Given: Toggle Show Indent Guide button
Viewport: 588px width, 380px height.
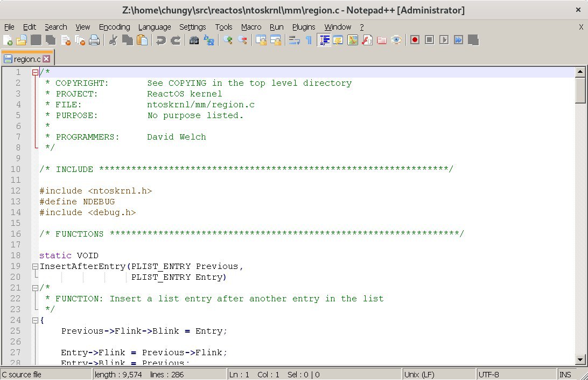Looking at the screenshot, I should pos(324,40).
